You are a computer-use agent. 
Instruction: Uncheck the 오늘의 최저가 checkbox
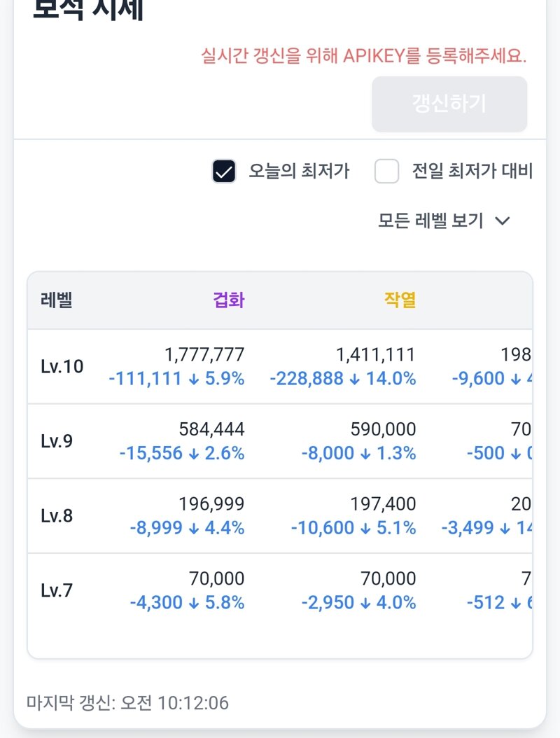coord(223,171)
